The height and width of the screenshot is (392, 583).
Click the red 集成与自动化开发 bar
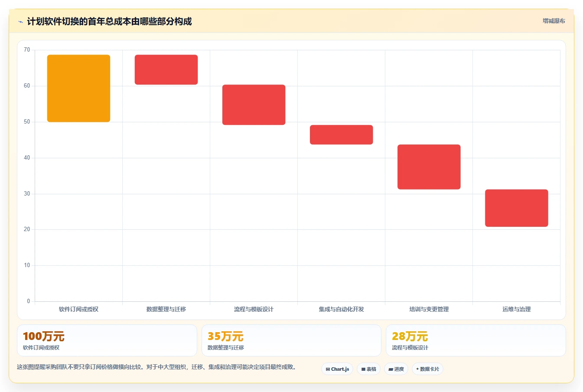coord(341,135)
